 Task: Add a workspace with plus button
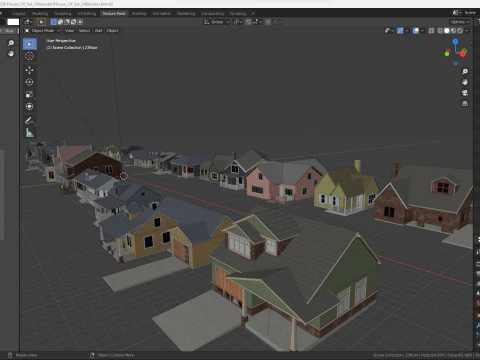tap(253, 14)
